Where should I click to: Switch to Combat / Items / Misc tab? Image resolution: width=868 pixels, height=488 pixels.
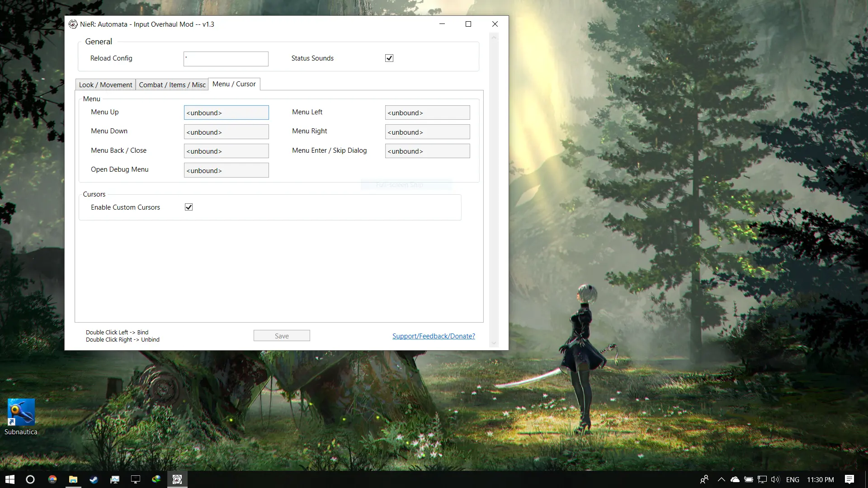click(172, 84)
